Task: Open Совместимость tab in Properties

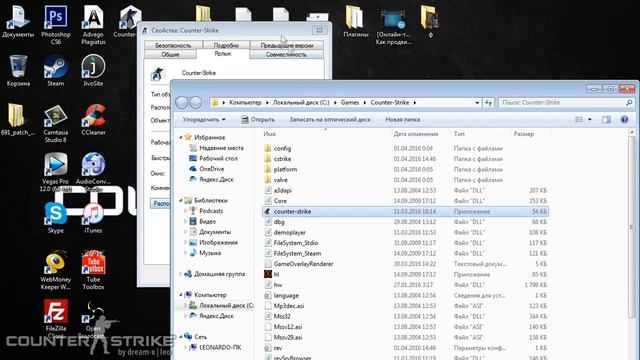Action: click(286, 54)
